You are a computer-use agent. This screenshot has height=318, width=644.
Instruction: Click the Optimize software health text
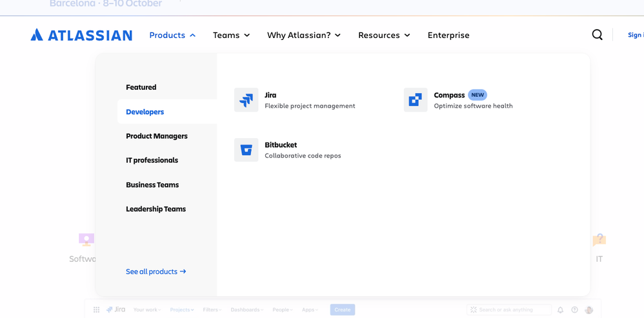click(x=473, y=106)
